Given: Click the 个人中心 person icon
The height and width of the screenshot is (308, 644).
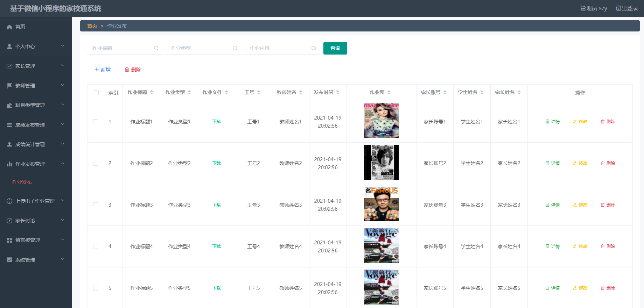Looking at the screenshot, I should 9,46.
